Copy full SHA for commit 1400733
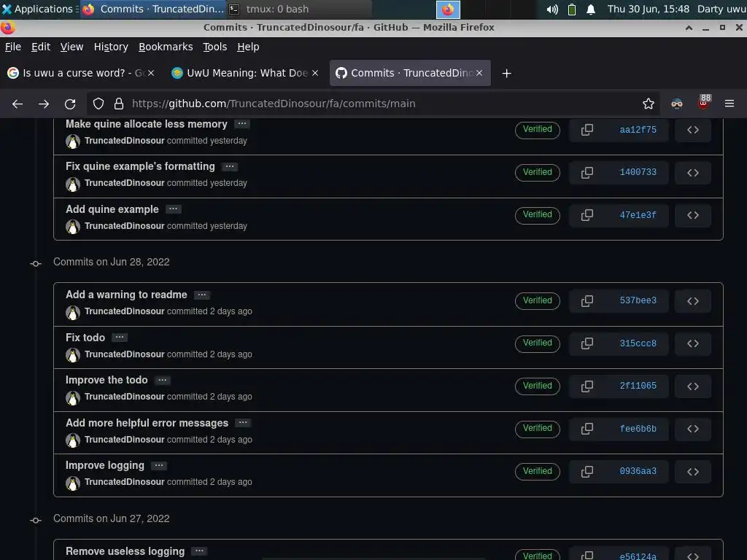 (x=587, y=172)
